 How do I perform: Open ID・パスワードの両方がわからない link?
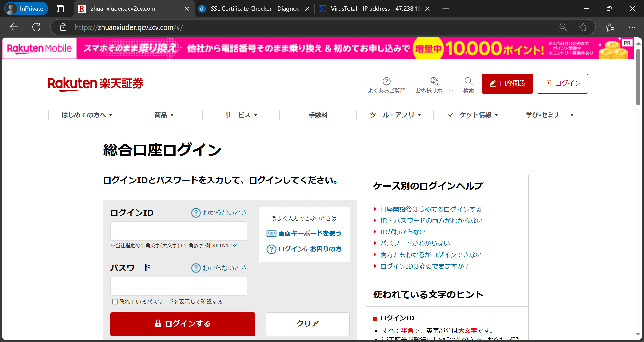tap(431, 221)
